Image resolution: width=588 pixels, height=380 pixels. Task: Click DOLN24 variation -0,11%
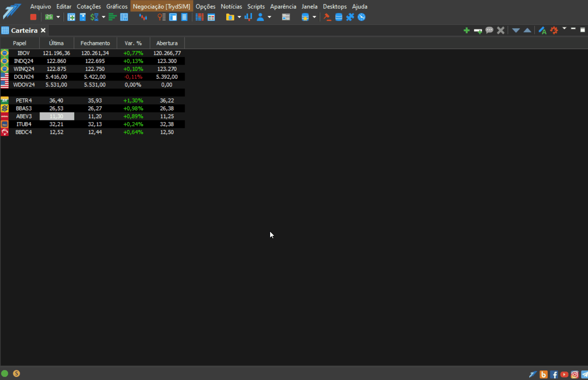[133, 77]
